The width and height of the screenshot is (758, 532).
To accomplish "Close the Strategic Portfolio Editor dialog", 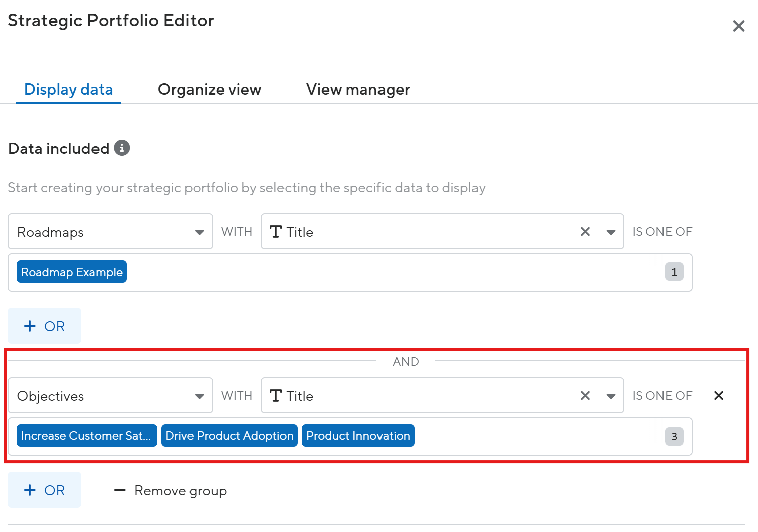I will (738, 26).
